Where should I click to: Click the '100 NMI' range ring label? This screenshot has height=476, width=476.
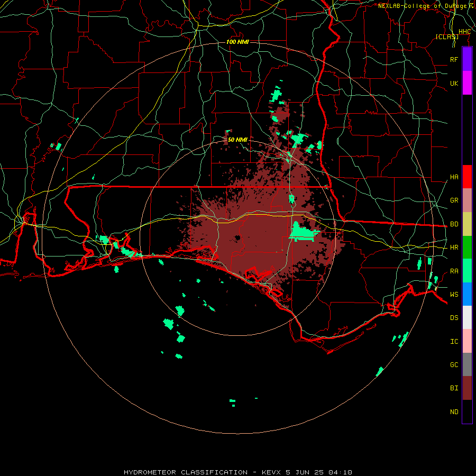pos(237,42)
